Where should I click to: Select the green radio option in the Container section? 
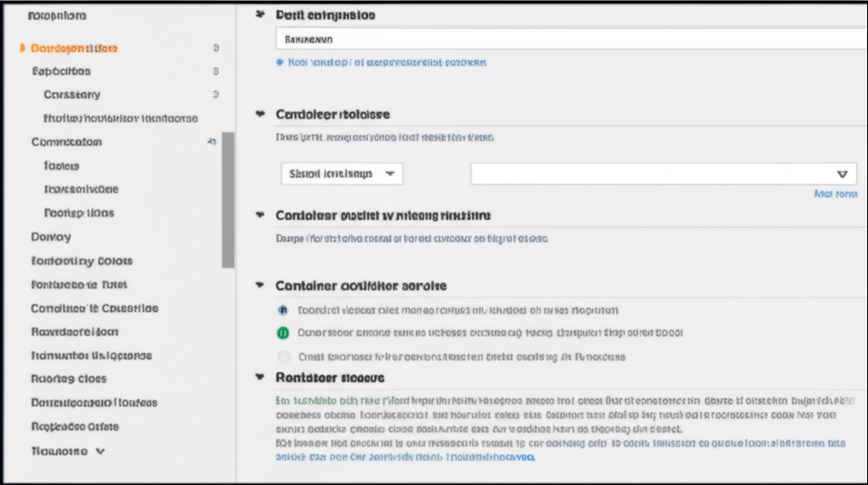pyautogui.click(x=284, y=333)
